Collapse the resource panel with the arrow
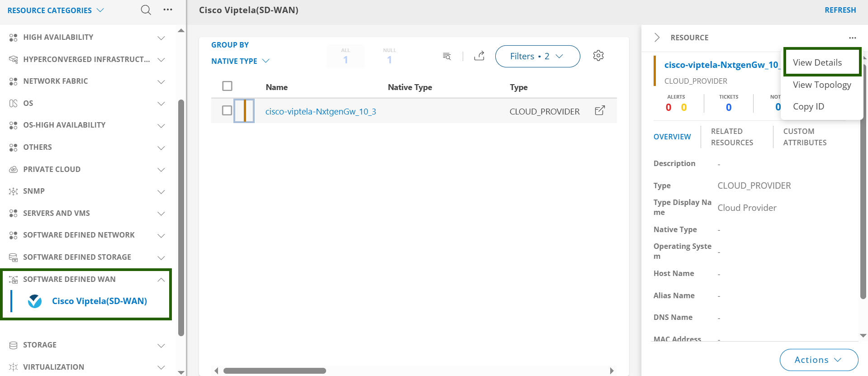The image size is (868, 376). click(657, 38)
